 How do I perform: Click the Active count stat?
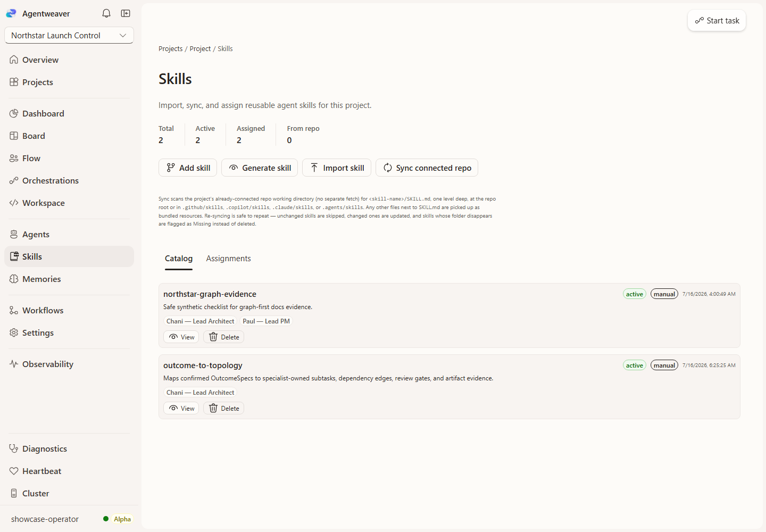point(205,135)
